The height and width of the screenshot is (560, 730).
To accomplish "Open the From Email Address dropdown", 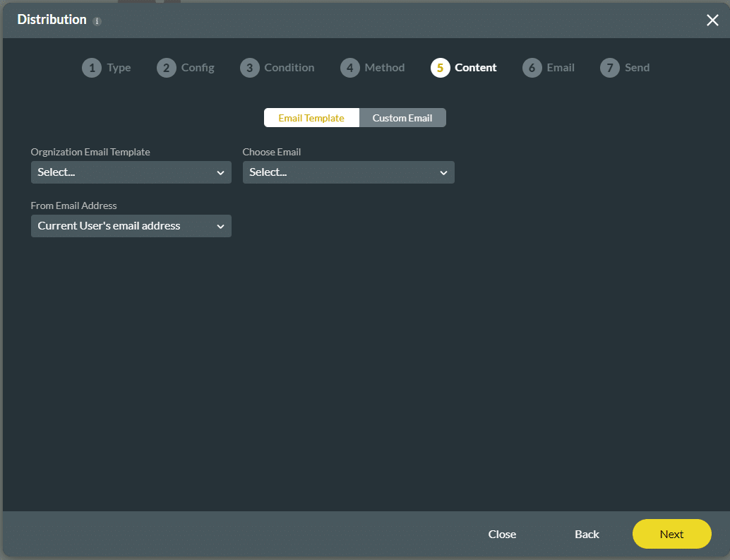I will click(131, 225).
